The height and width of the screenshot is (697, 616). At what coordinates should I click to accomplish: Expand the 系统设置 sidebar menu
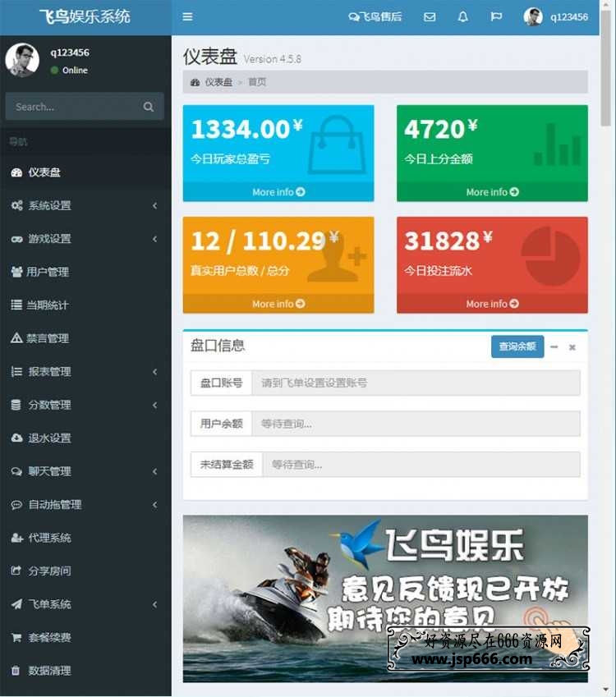coord(85,206)
